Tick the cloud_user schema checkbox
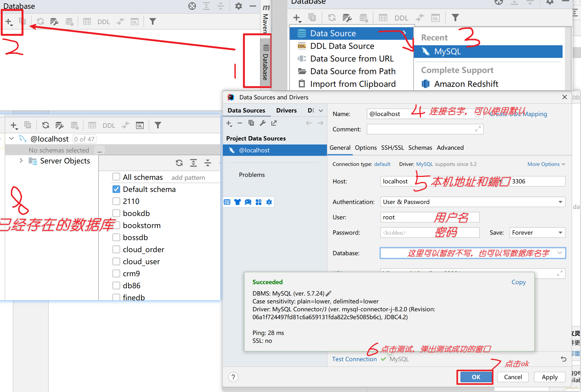The width and height of the screenshot is (581, 392). [116, 261]
